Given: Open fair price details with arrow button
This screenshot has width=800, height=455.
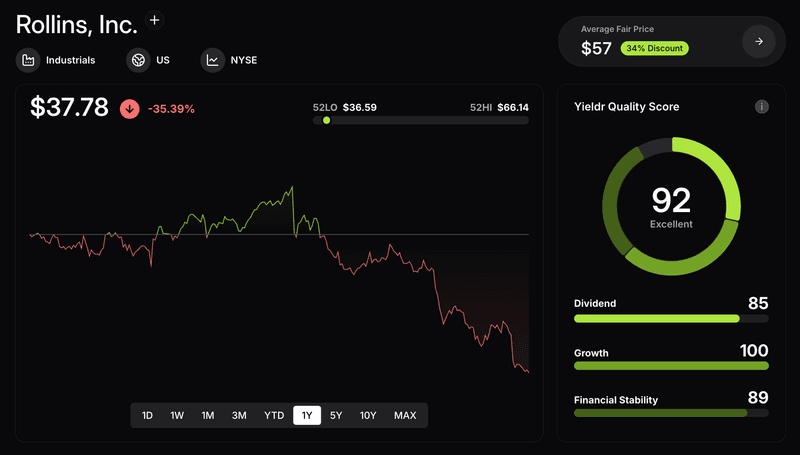Looking at the screenshot, I should pyautogui.click(x=759, y=41).
